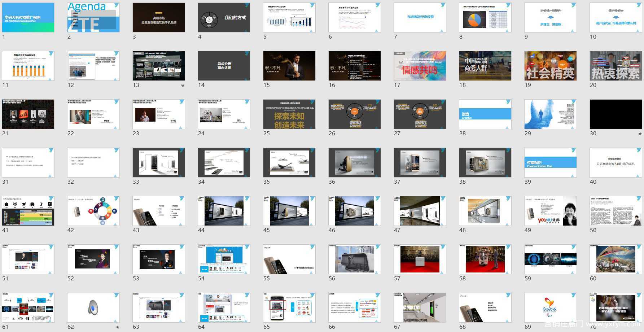The width and height of the screenshot is (644, 332).
Task: Select slide 19 社会精英 thumbnail
Action: [x=551, y=66]
